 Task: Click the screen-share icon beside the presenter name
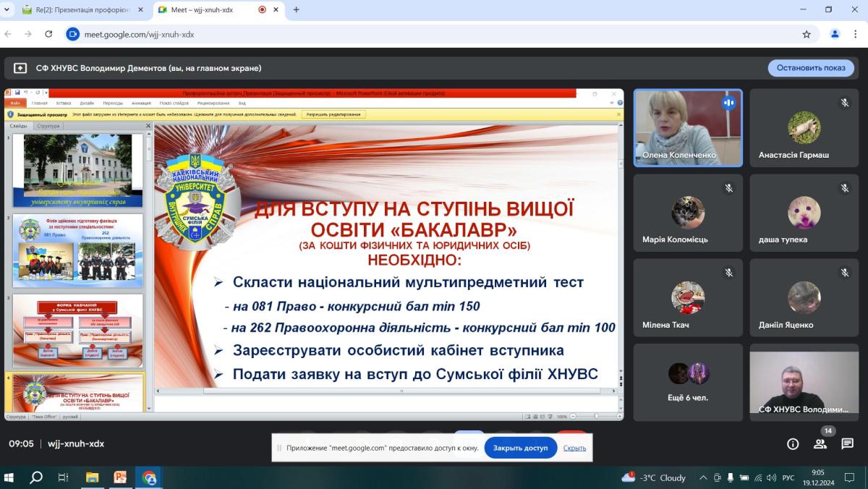20,68
